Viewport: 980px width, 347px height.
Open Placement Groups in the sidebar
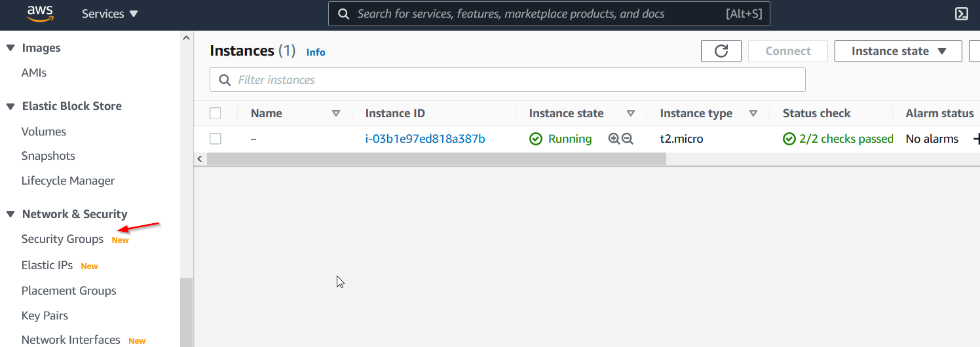click(x=69, y=291)
